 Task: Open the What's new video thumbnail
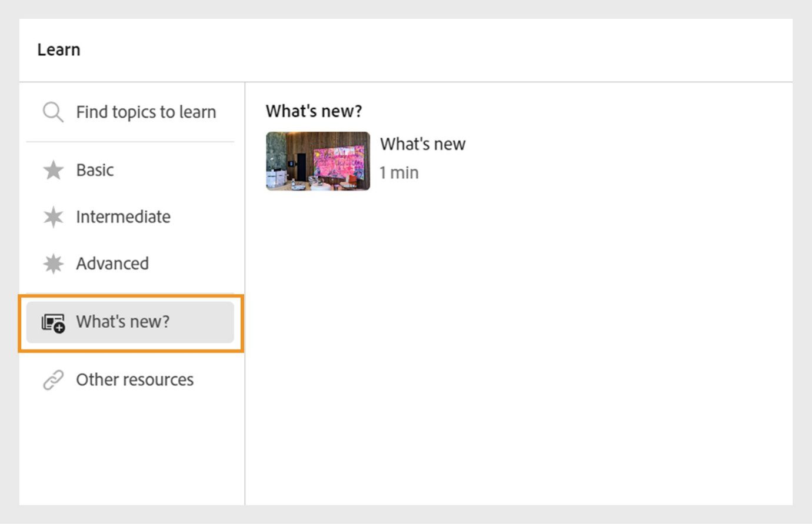tap(318, 161)
